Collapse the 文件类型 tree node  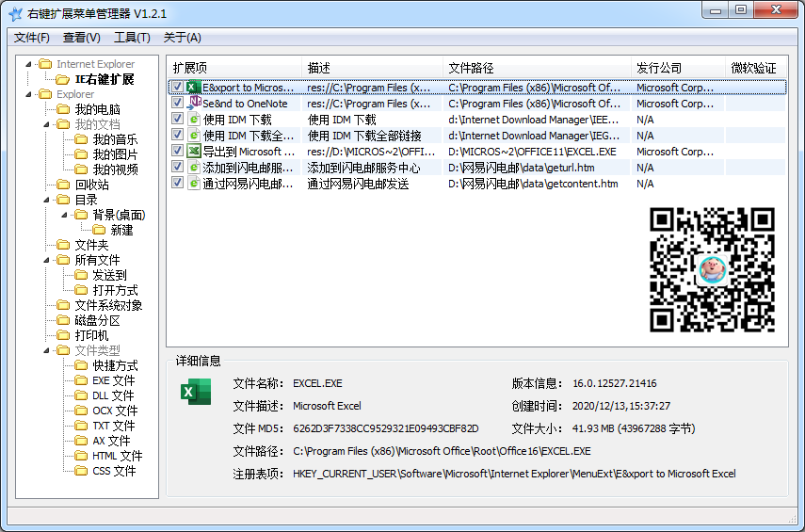[x=47, y=350]
